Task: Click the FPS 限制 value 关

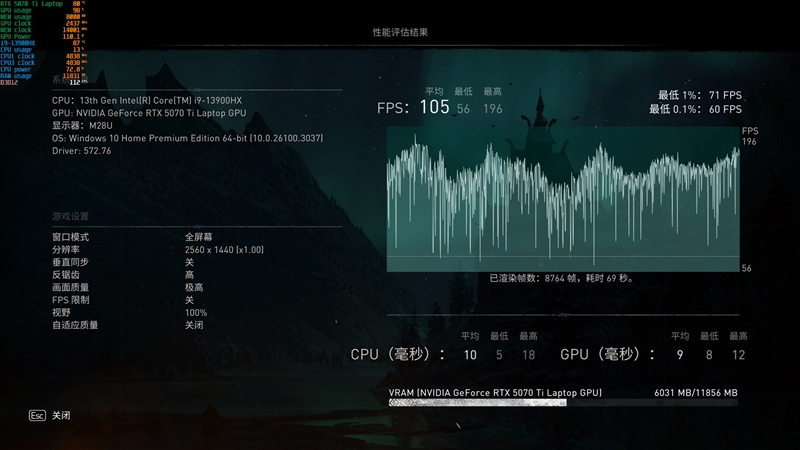Action: [189, 299]
